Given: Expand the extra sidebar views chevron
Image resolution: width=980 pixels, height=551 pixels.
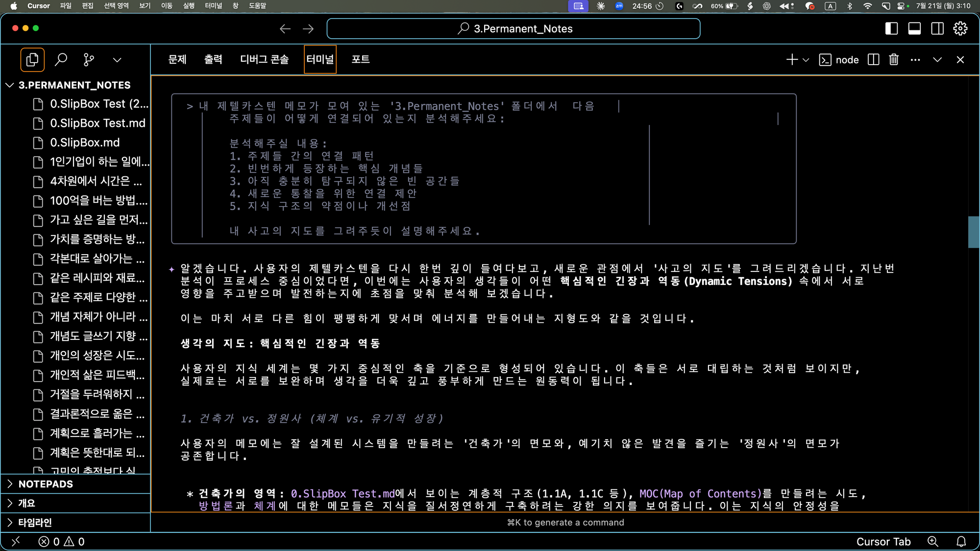Looking at the screenshot, I should 117,60.
